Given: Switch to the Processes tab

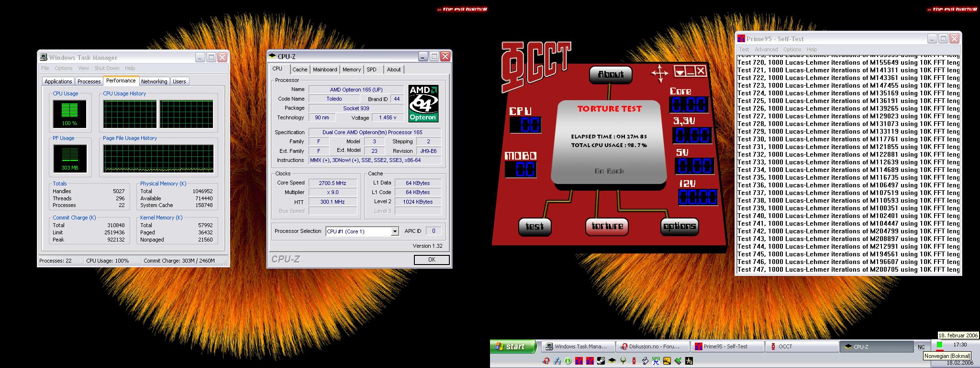Looking at the screenshot, I should tap(89, 81).
